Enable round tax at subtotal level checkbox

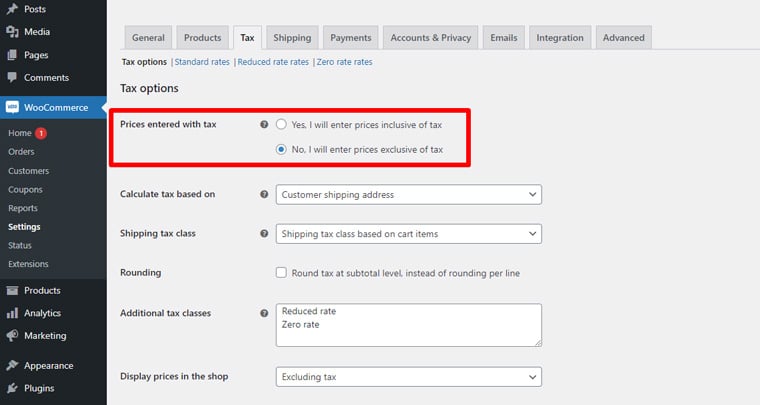coord(281,273)
